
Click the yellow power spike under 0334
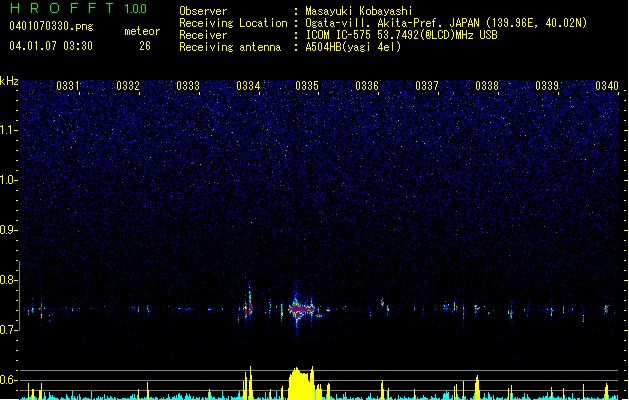coord(248,383)
